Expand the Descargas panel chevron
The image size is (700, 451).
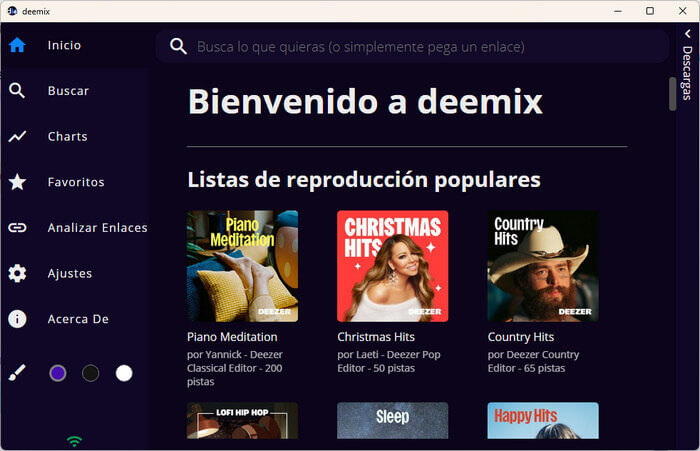(688, 33)
